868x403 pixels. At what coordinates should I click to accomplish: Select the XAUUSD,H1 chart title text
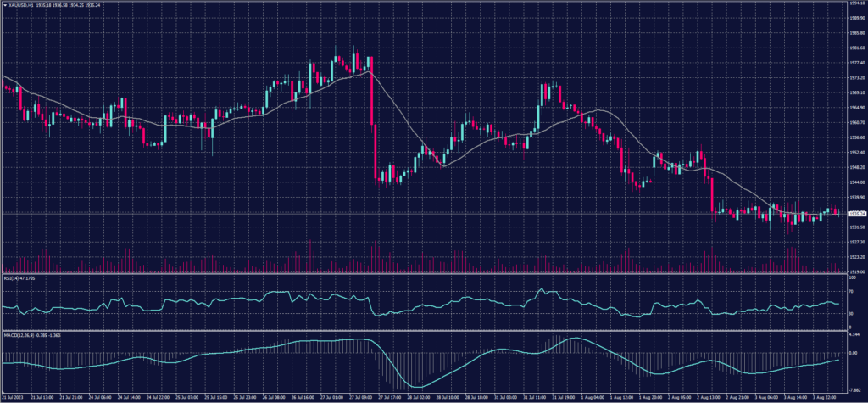(x=19, y=3)
